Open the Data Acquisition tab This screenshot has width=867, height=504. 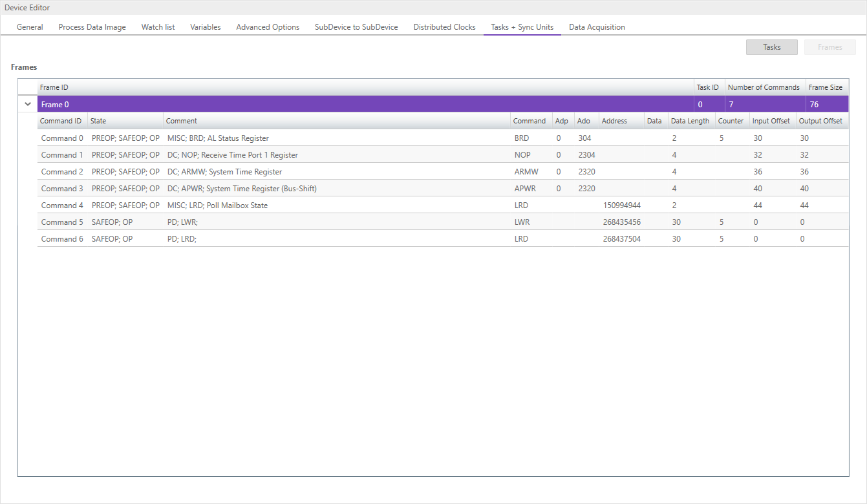pos(596,27)
